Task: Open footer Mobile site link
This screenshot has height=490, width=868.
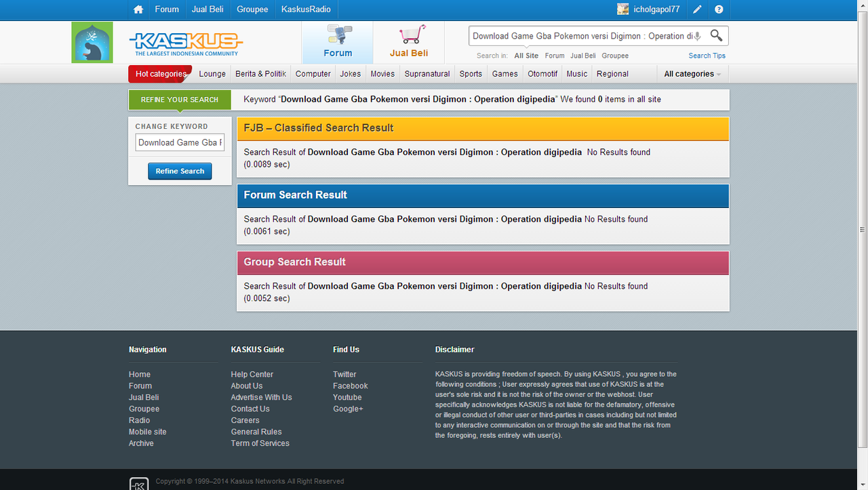Action: (148, 432)
